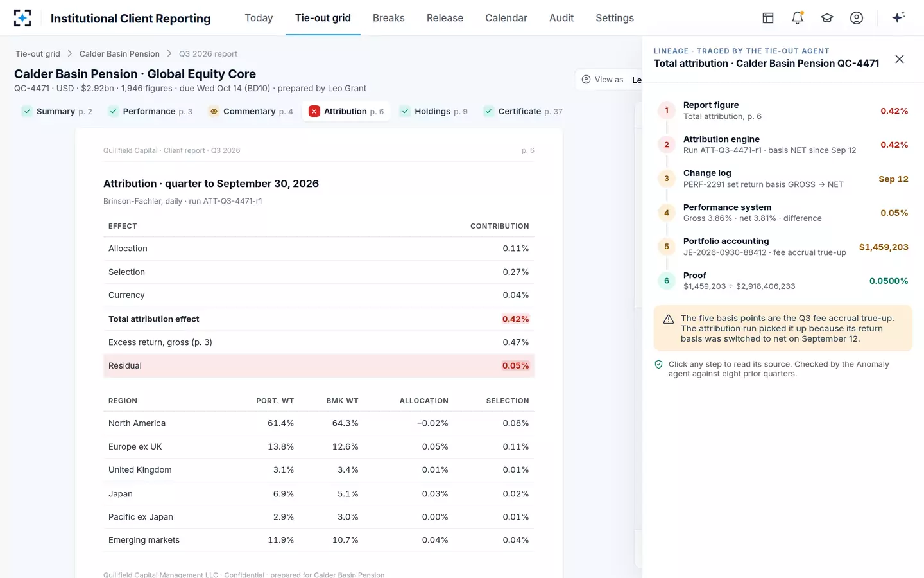Screen dimensions: 924x578
Task: Open the graduation cap learning icon
Action: [x=827, y=18]
